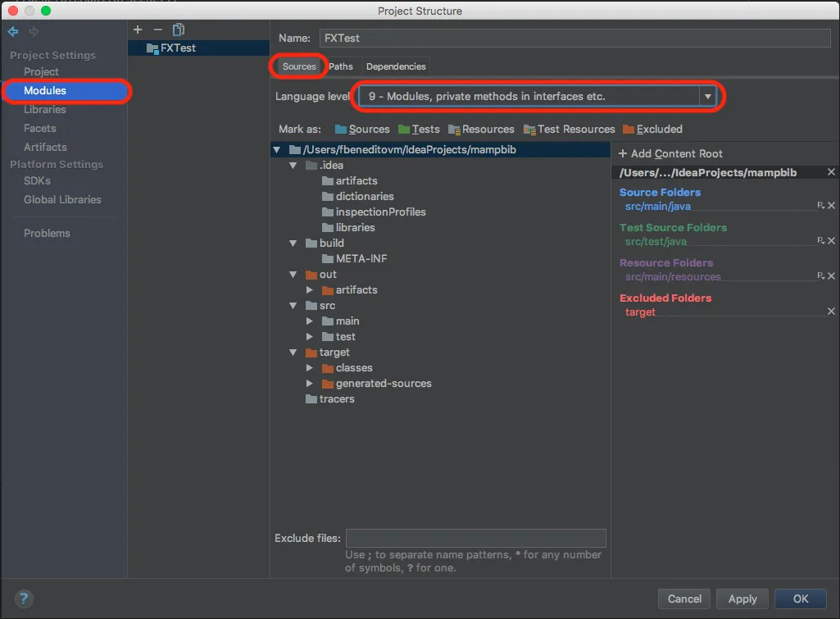Copy the module with copy icon
Screen dimensions: 840x619
click(179, 30)
